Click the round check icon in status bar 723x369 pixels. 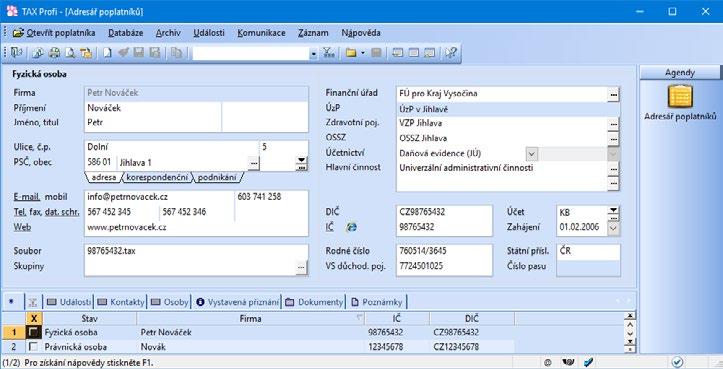point(677,362)
